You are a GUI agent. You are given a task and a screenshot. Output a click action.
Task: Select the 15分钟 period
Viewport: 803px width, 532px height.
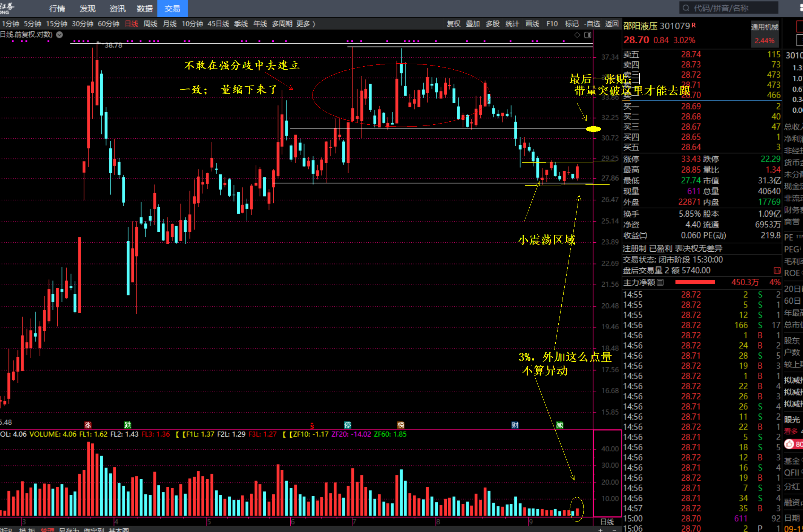pos(57,24)
